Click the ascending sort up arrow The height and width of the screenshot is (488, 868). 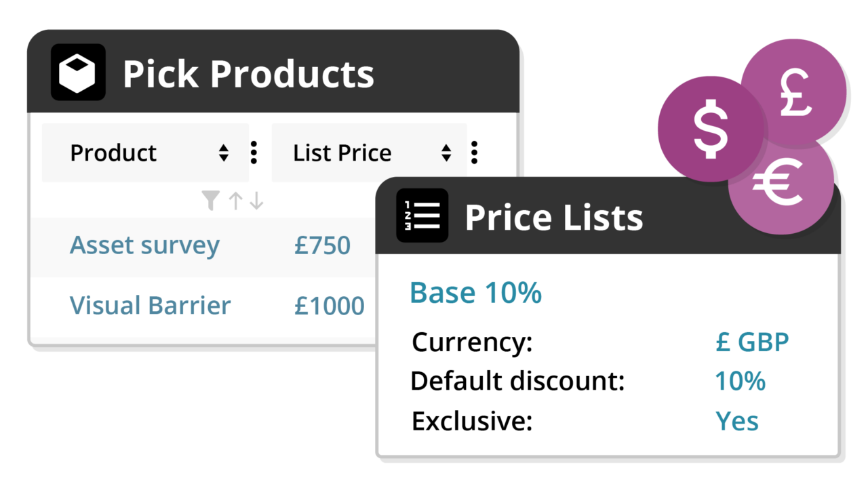235,201
